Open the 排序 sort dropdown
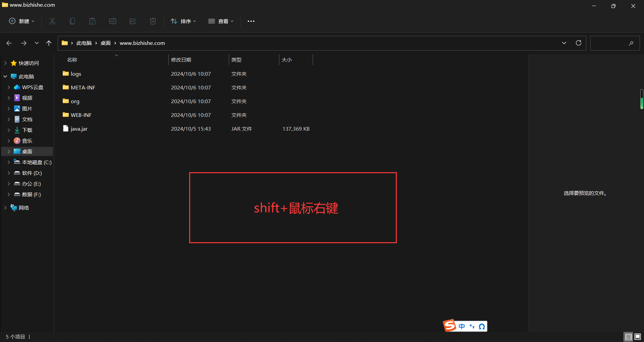Image resolution: width=644 pixels, height=342 pixels. pyautogui.click(x=183, y=21)
